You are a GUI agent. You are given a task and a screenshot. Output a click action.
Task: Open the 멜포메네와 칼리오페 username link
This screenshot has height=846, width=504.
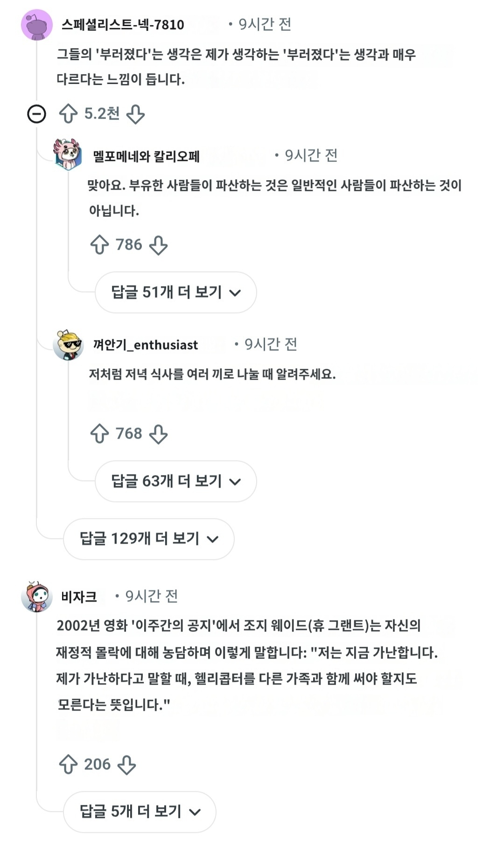(146, 156)
